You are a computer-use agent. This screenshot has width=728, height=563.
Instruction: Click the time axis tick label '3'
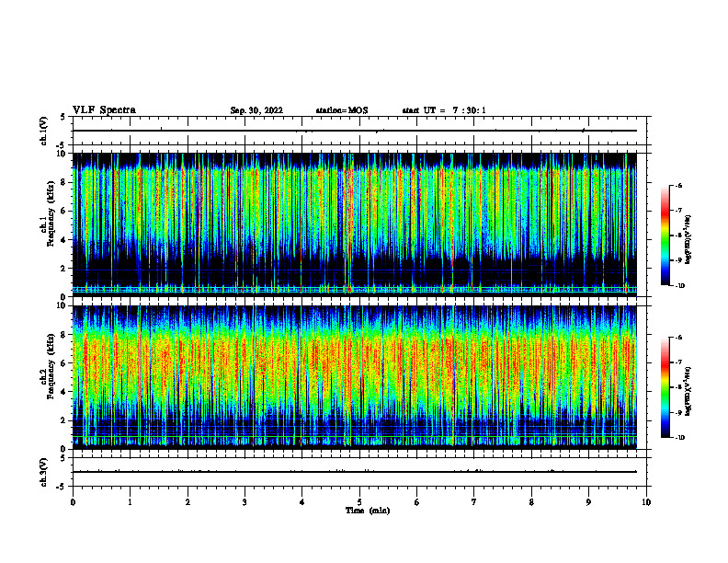[x=245, y=502]
